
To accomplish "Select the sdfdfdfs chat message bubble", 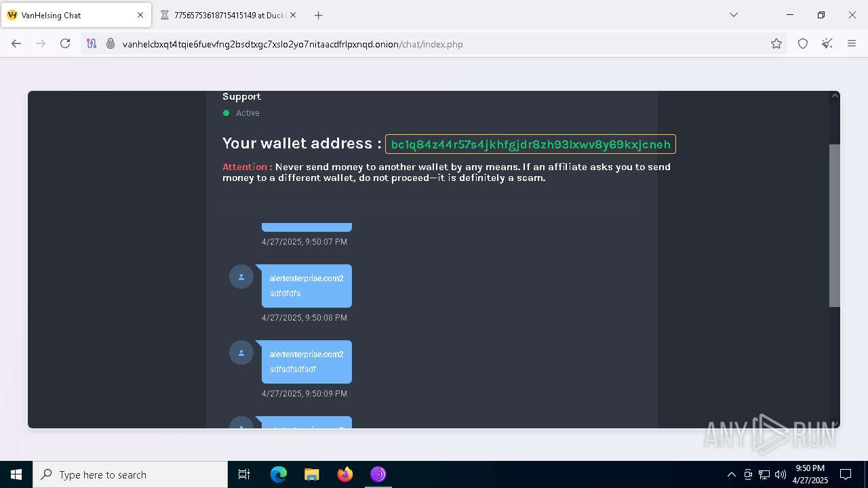I will point(307,286).
